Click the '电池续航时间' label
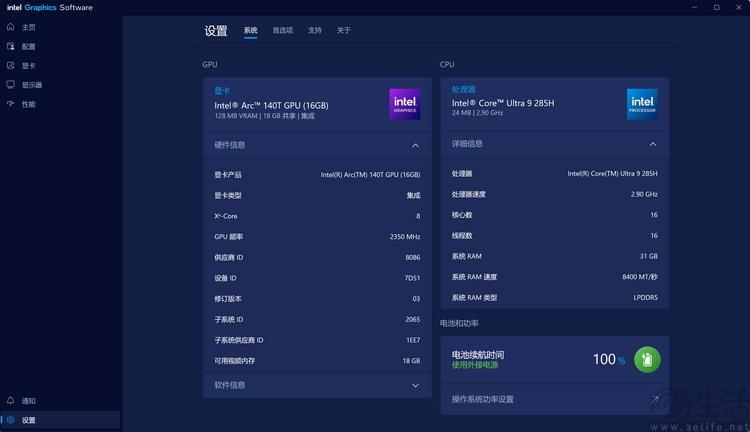This screenshot has height=432, width=750. click(478, 354)
